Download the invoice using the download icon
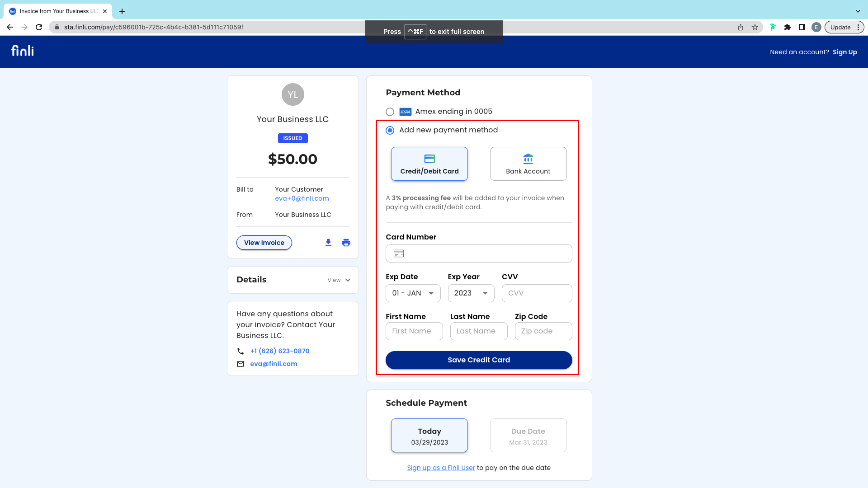 (x=328, y=243)
